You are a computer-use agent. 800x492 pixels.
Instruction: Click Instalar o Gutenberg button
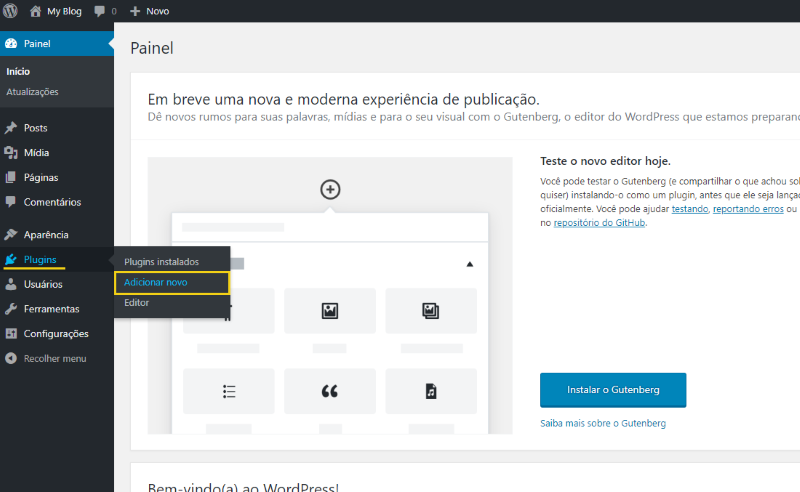(613, 390)
